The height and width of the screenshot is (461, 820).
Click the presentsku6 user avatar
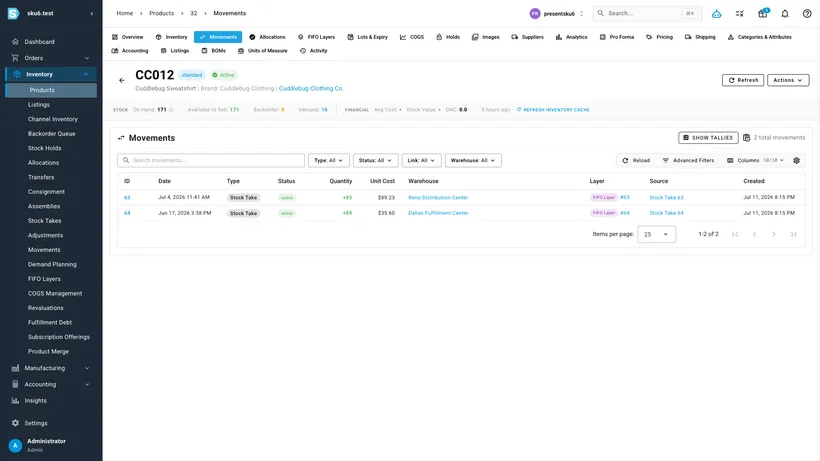(534, 14)
